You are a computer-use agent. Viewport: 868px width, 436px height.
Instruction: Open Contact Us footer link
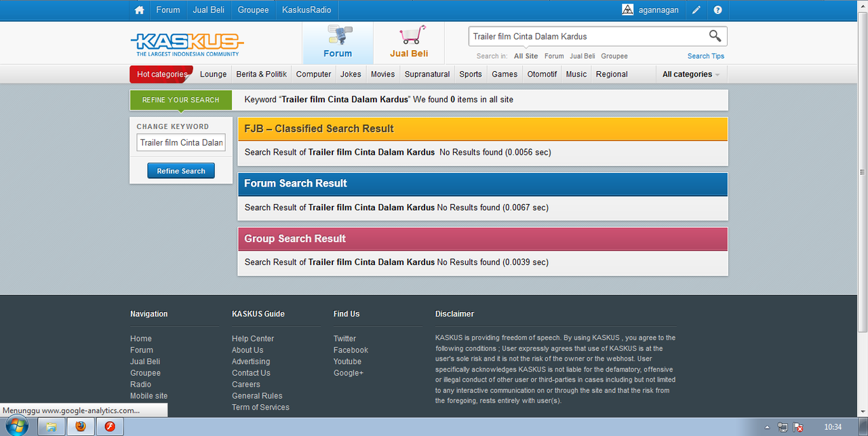[x=251, y=373]
